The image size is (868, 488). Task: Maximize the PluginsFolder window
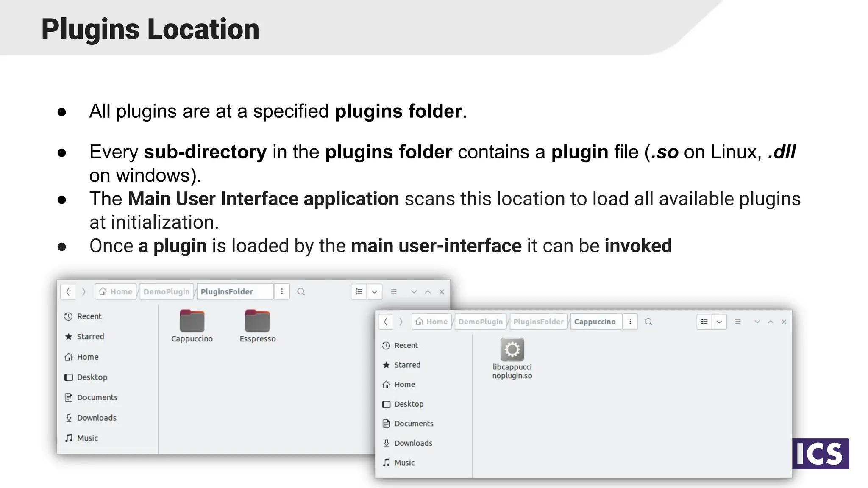(x=428, y=291)
